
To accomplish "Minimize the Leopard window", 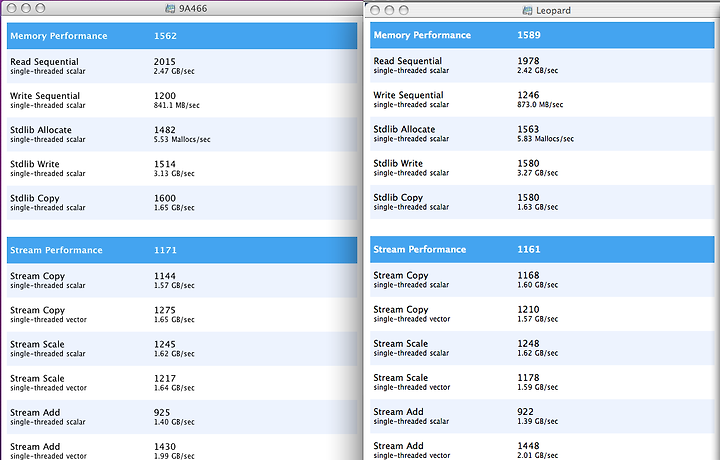I will (389, 10).
